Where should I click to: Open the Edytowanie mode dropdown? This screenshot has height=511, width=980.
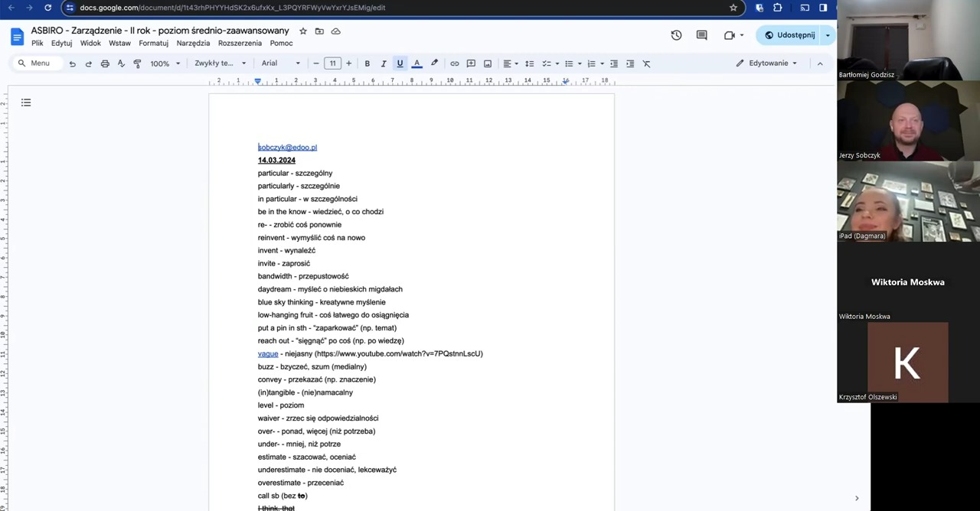[766, 63]
